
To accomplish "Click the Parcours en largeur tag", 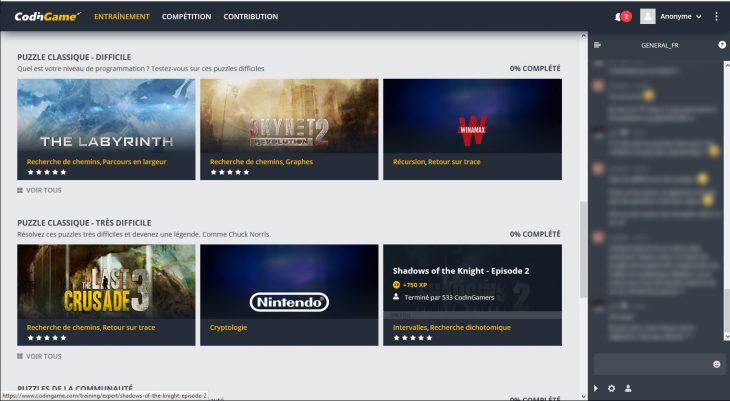I will (x=135, y=162).
